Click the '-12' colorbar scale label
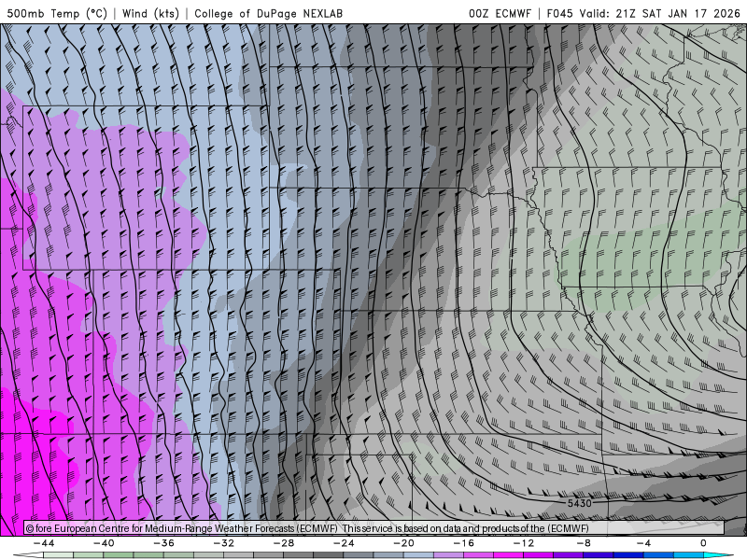The image size is (747, 560). coord(524,543)
